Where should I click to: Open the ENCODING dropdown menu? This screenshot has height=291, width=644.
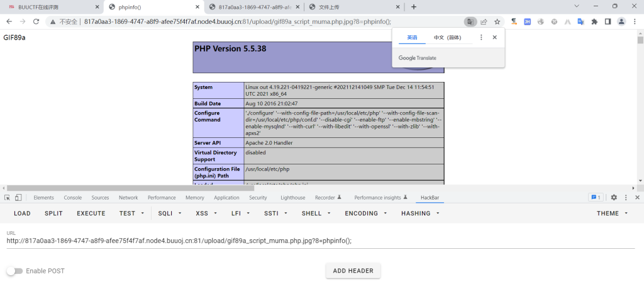[365, 214]
